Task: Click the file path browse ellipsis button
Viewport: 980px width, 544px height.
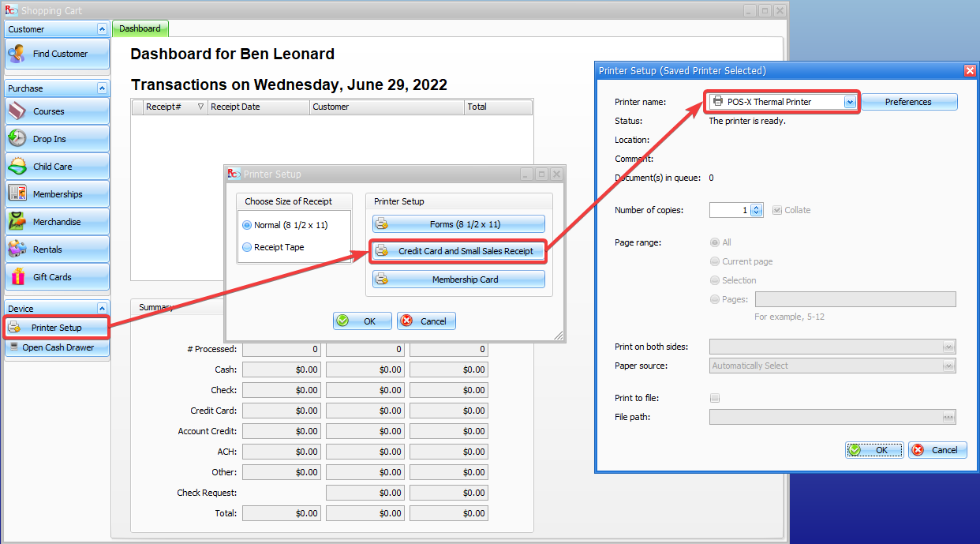Action: (948, 417)
